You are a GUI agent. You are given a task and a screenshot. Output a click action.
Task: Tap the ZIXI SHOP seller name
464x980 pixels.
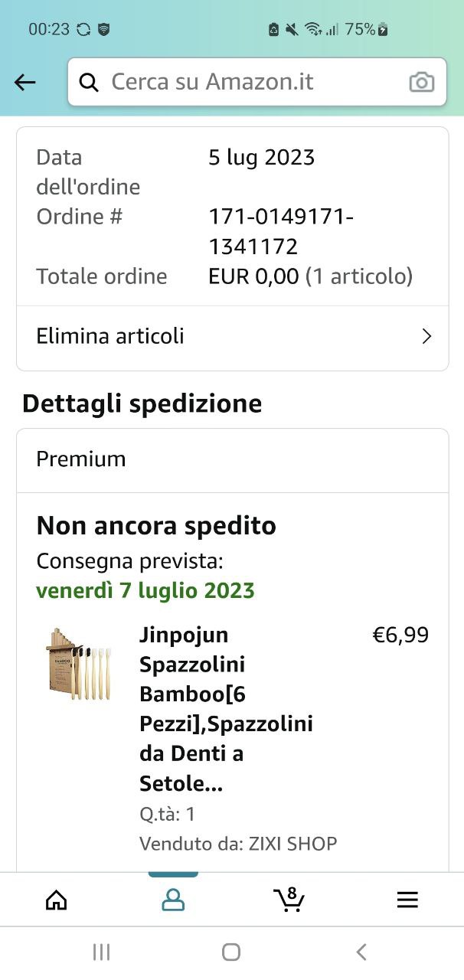[x=292, y=844]
